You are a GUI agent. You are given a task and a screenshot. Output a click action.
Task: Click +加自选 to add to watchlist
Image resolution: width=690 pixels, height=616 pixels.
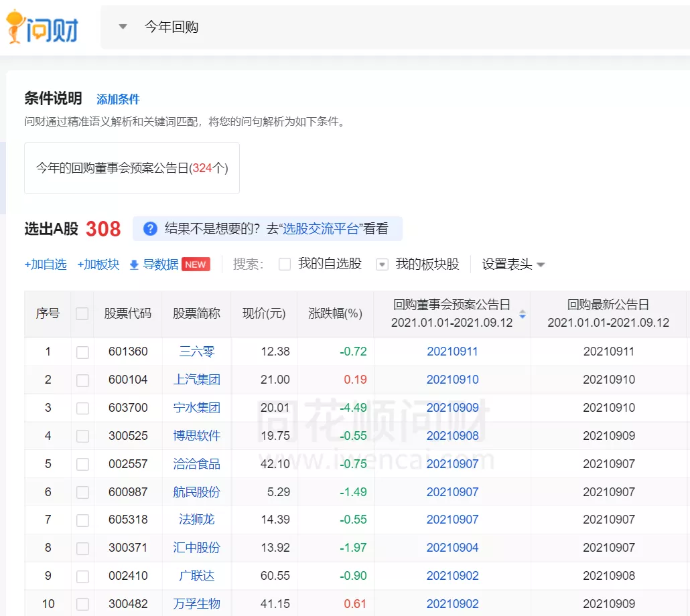[46, 264]
